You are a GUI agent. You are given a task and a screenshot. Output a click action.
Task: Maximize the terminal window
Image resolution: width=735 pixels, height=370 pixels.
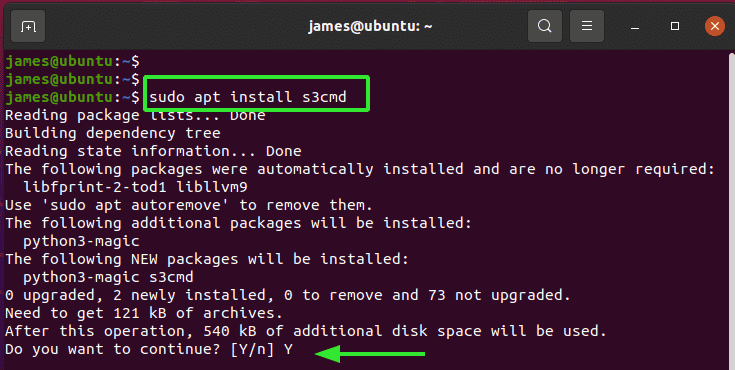675,26
